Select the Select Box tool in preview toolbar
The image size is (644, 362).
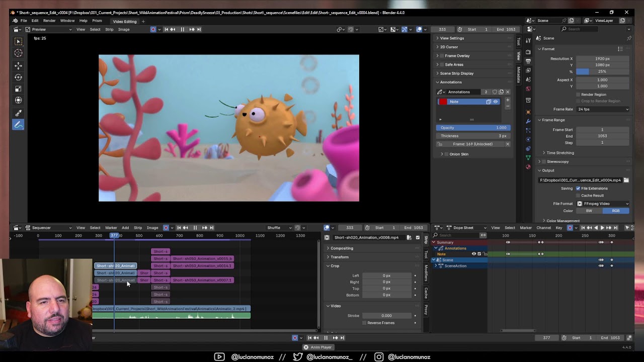tap(18, 42)
